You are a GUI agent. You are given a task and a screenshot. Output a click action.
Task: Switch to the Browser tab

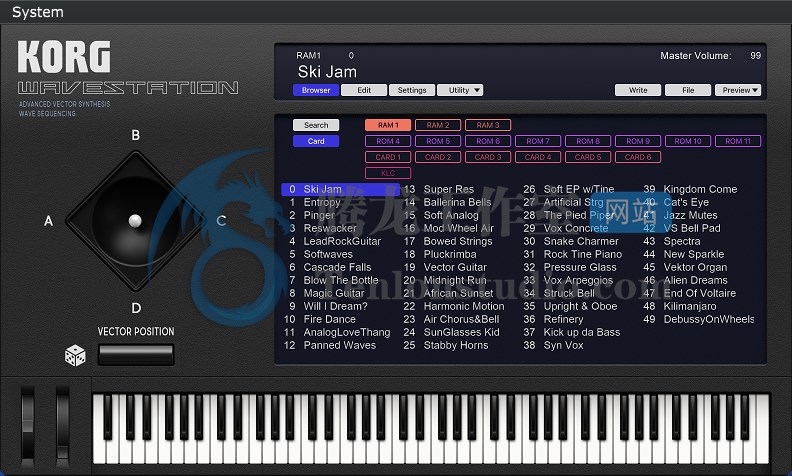pyautogui.click(x=316, y=90)
